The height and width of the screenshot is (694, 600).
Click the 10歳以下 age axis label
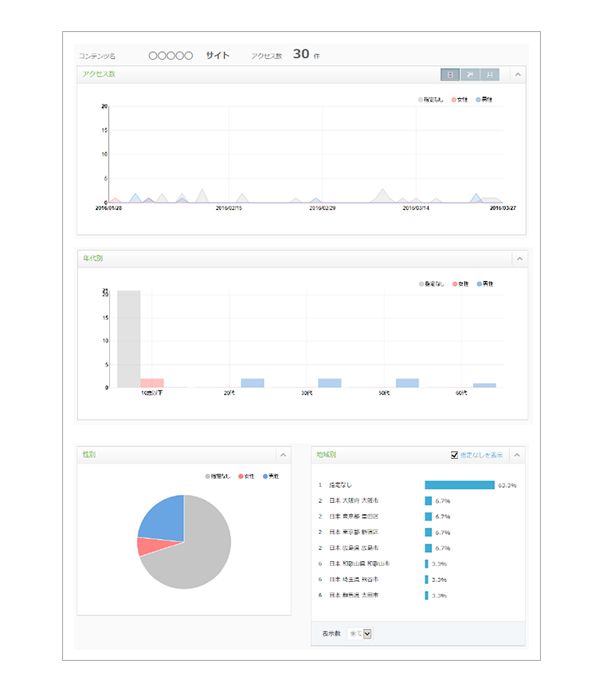[x=152, y=393]
